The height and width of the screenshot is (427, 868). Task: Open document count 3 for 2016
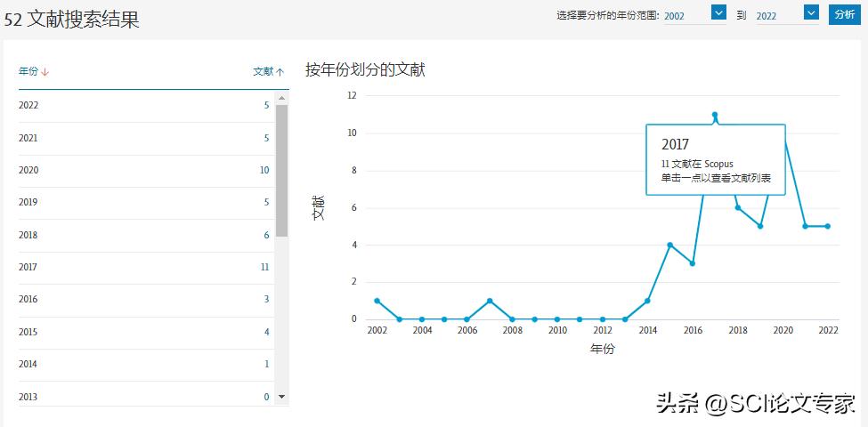tap(266, 299)
